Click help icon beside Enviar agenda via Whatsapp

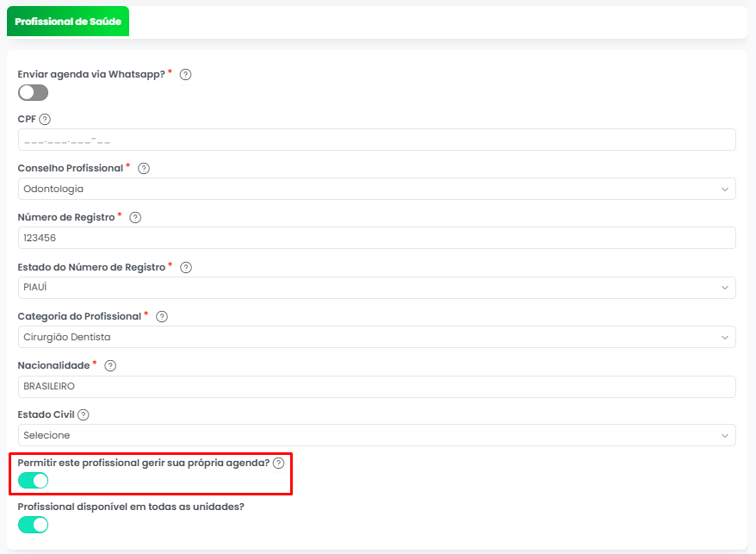pos(185,74)
